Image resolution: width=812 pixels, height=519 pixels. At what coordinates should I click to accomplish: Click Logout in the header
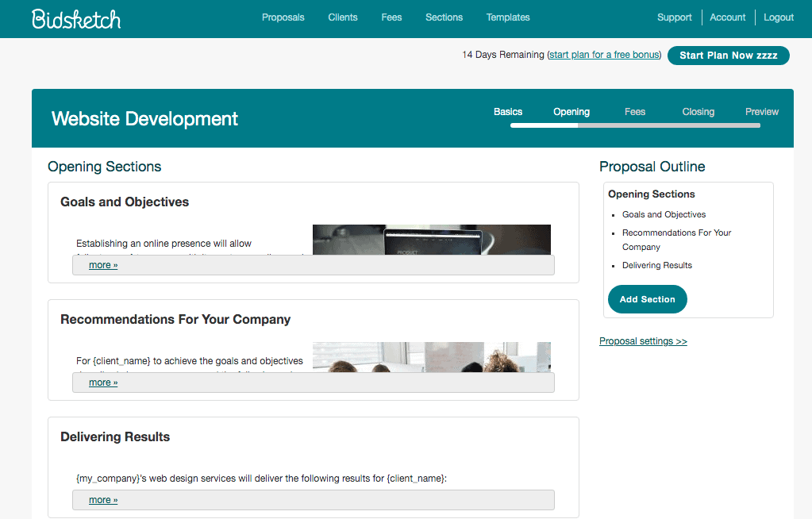pyautogui.click(x=779, y=17)
